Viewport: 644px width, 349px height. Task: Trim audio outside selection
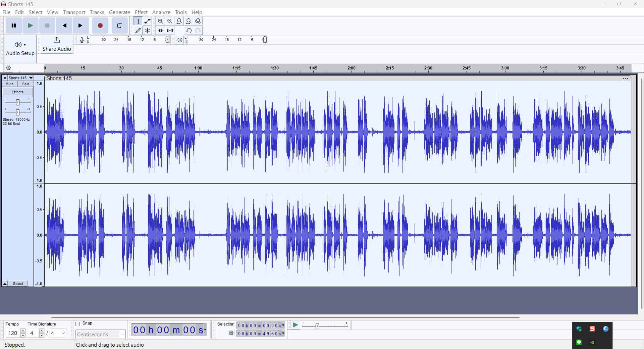[161, 30]
